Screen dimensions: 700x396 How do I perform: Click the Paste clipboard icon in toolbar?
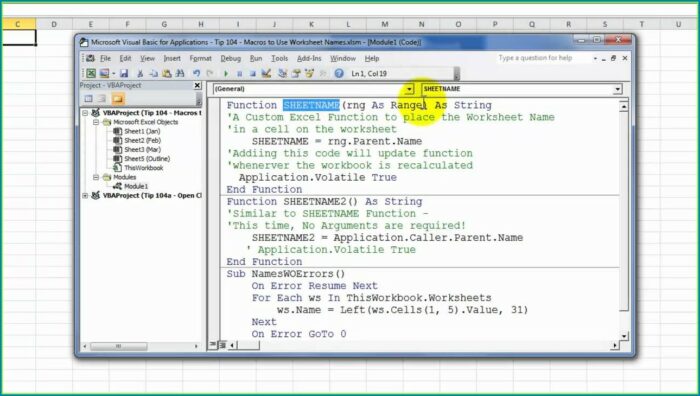167,73
